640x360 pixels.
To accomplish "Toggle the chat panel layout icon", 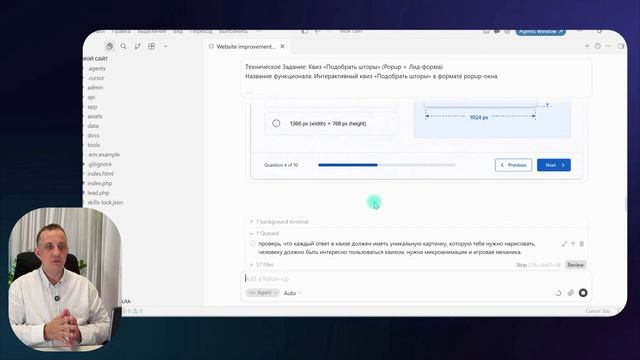I will pos(621,46).
